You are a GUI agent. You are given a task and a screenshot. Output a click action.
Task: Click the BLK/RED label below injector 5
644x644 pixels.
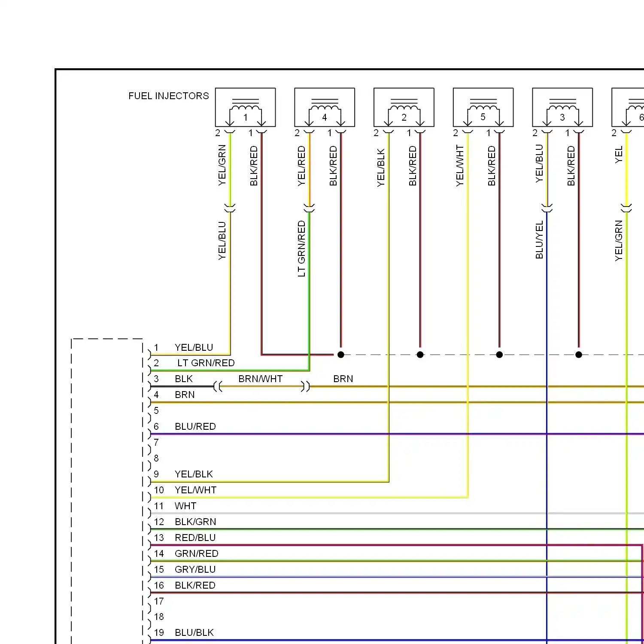[x=492, y=166]
